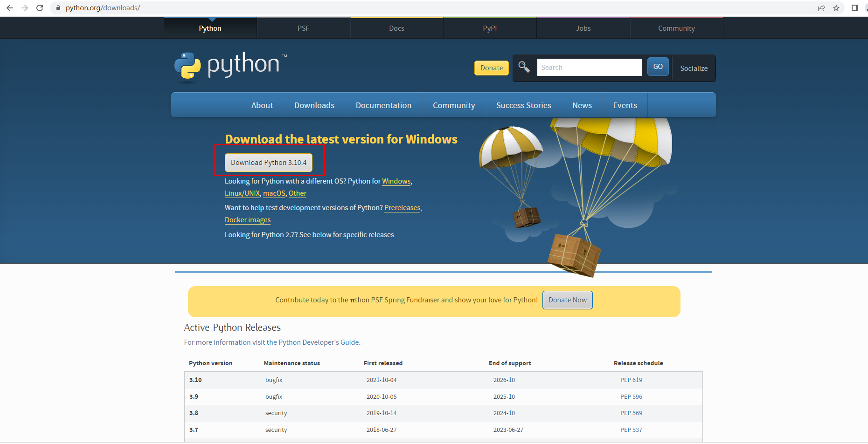
Task: Open the Events section
Action: tap(625, 105)
